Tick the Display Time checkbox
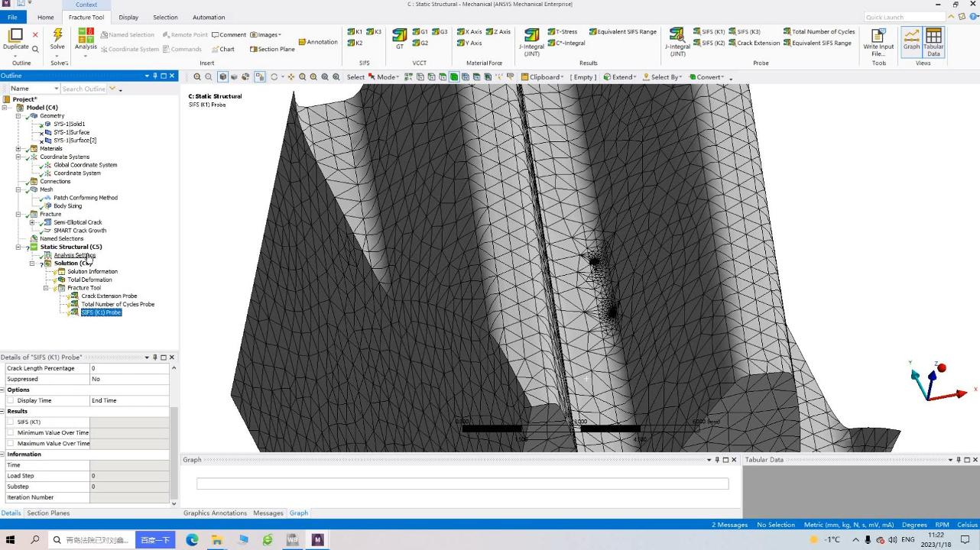This screenshot has height=550, width=980. (11, 400)
